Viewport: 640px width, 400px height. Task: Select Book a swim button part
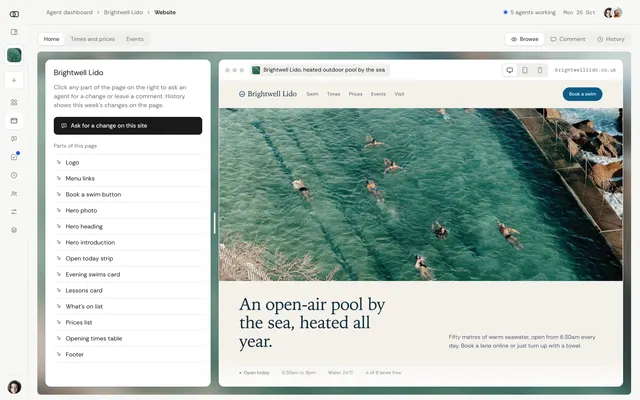tap(129, 194)
